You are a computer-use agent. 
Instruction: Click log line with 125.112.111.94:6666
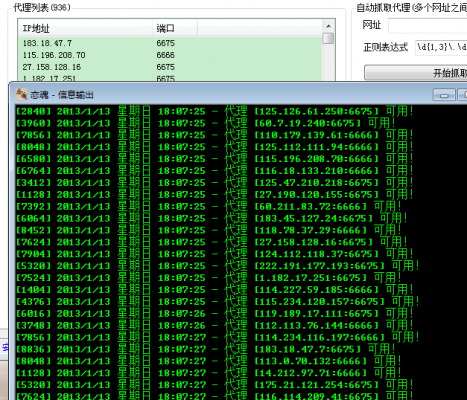point(215,147)
